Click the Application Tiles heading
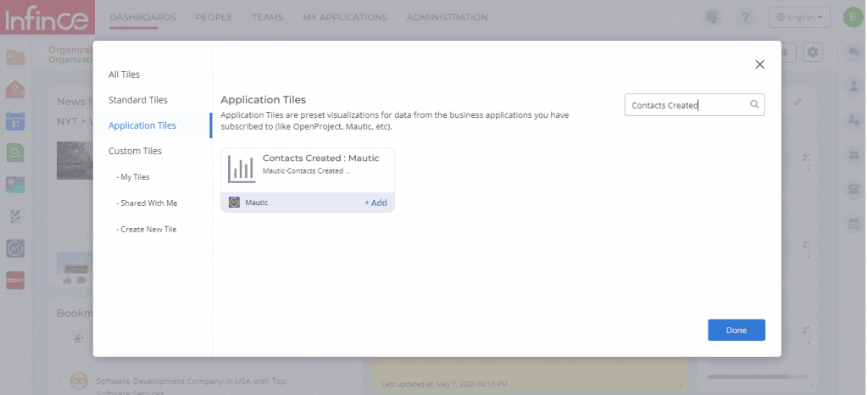868x395 pixels. [263, 99]
